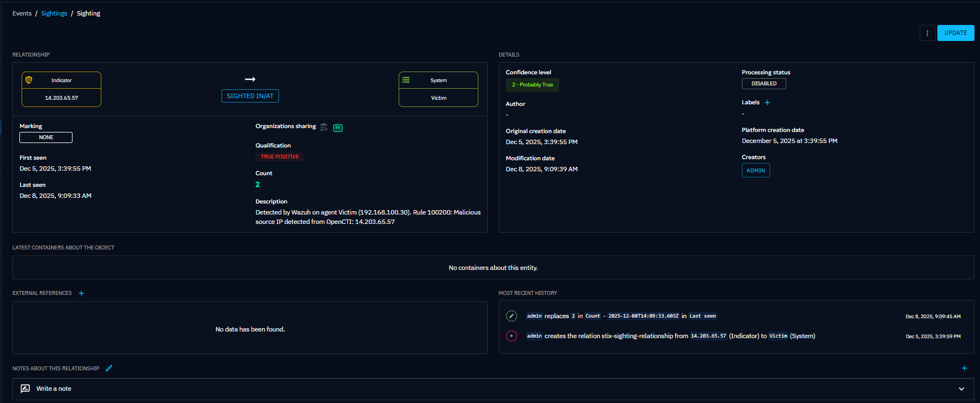Click the ADMIN creator chip

coord(755,171)
